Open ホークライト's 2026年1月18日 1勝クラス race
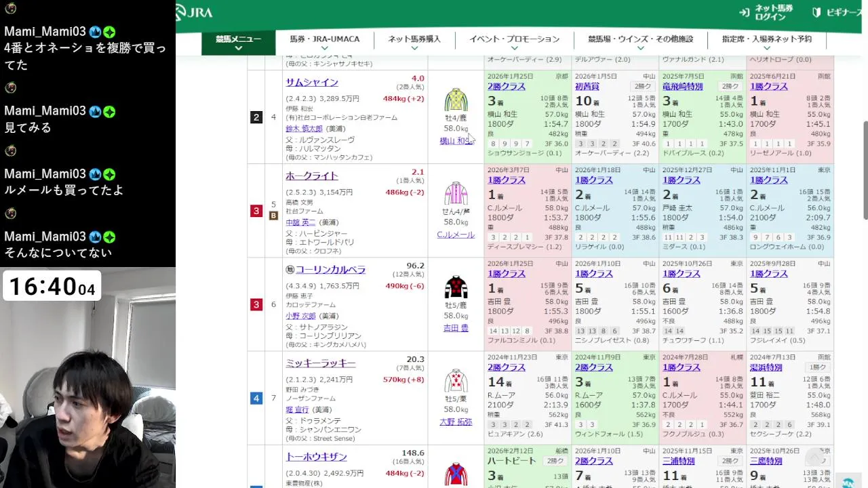Image resolution: width=868 pixels, height=488 pixels. click(594, 180)
